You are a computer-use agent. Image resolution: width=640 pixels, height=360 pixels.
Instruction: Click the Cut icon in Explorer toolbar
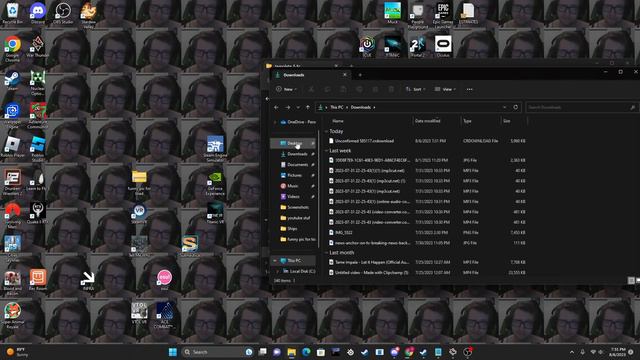click(x=311, y=89)
